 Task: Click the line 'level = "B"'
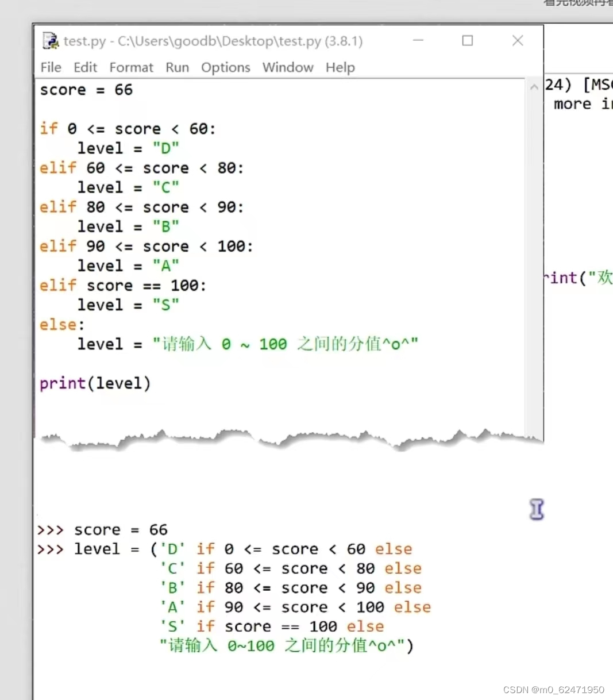[128, 226]
